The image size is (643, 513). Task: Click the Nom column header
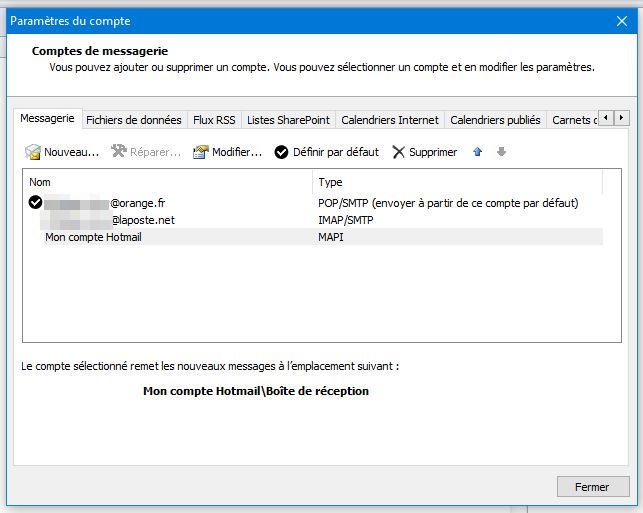point(167,182)
